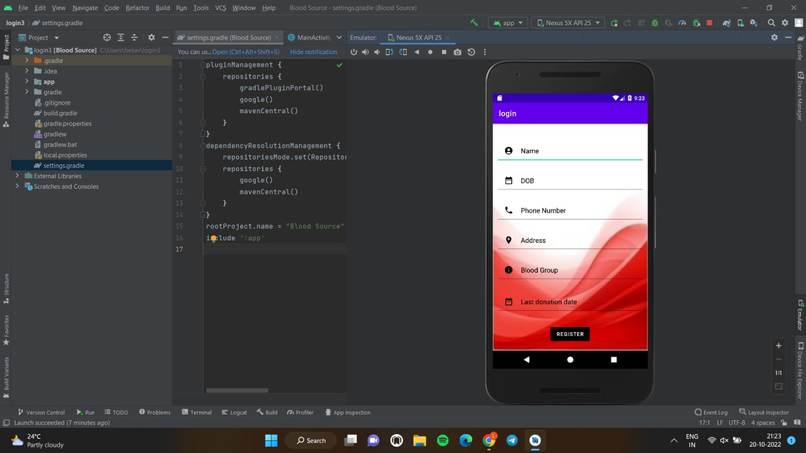Click emulator rotate right icon
Screen dimensions: 806x453
[403, 52]
